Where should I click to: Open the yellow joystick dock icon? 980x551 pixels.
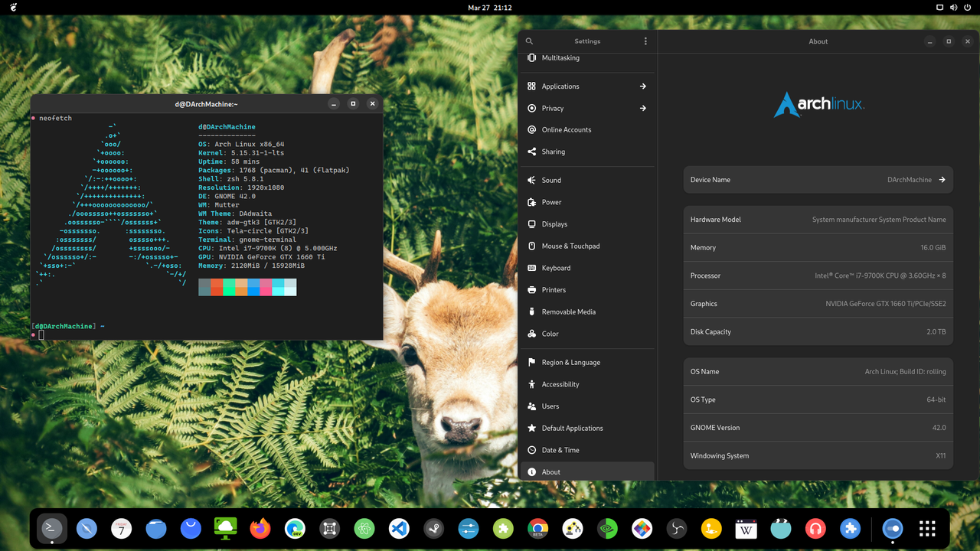[x=711, y=528]
